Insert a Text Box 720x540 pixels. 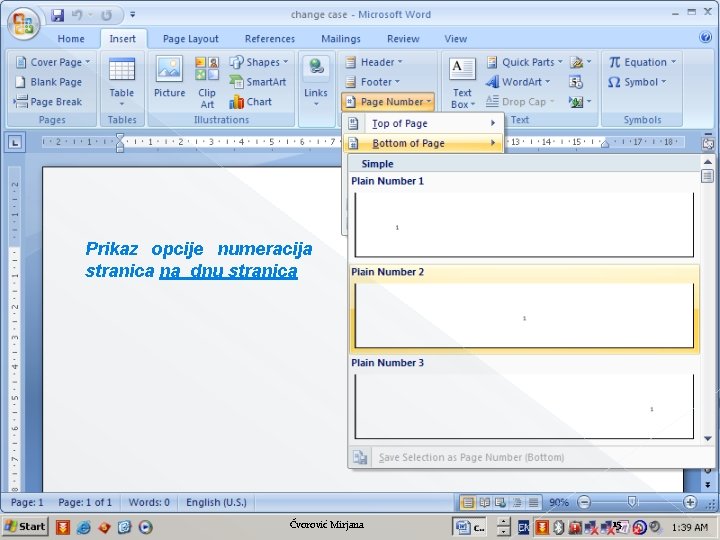462,82
